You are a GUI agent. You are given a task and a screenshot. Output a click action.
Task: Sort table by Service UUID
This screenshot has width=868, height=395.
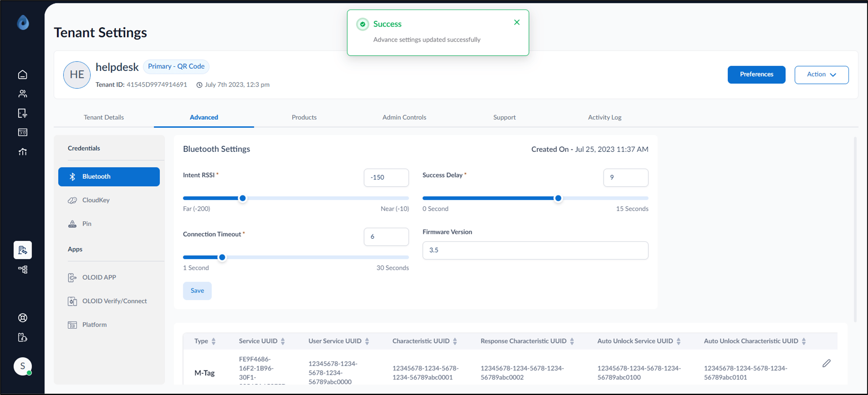tap(283, 341)
